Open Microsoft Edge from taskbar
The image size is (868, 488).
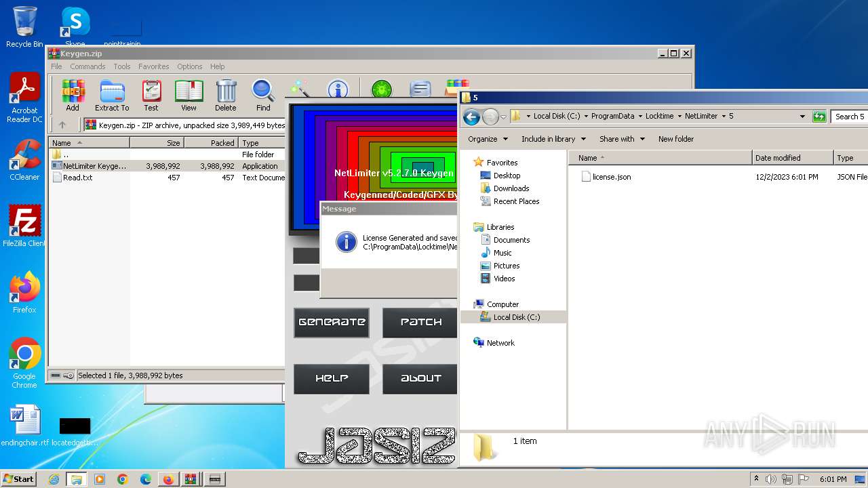(x=145, y=479)
